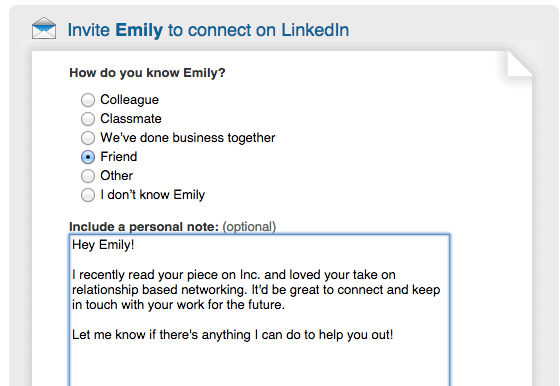Click the selected Friend radio button
The image size is (560, 386).
pyautogui.click(x=88, y=157)
